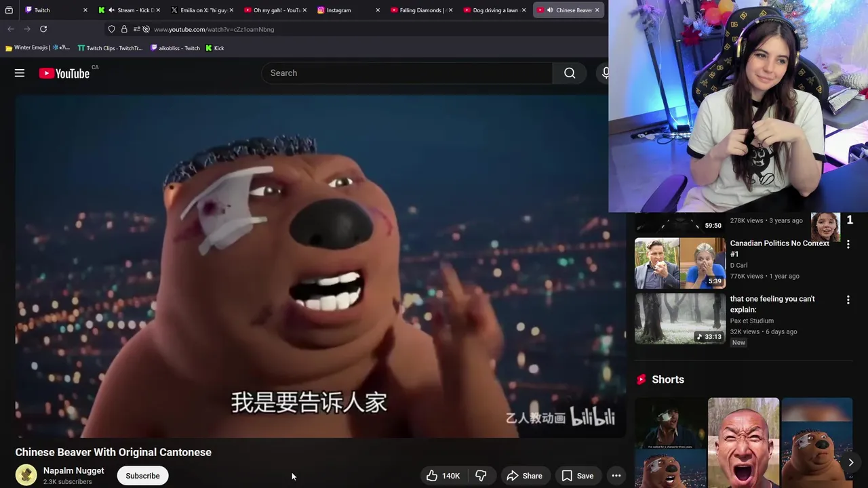Click the search magnifier button
This screenshot has height=488, width=868.
tap(570, 73)
